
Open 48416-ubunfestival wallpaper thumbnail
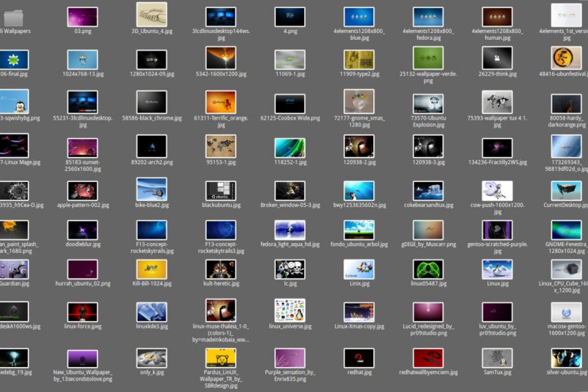[x=566, y=58]
